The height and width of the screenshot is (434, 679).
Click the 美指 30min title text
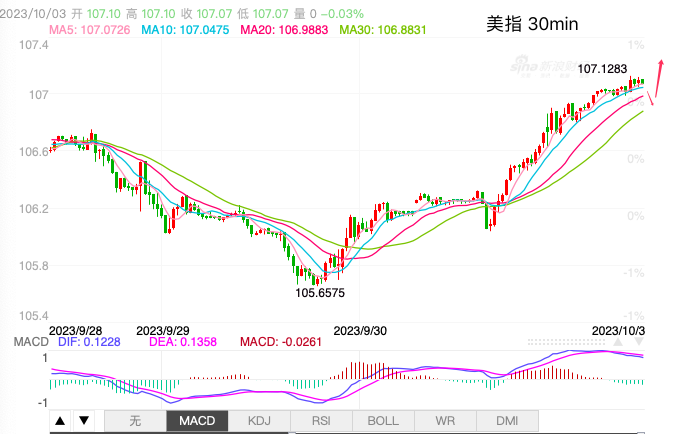(532, 24)
